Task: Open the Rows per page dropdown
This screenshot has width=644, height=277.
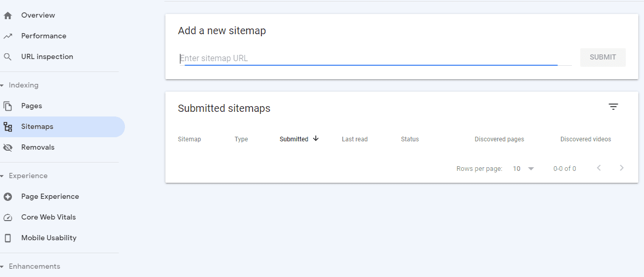Action: point(523,169)
